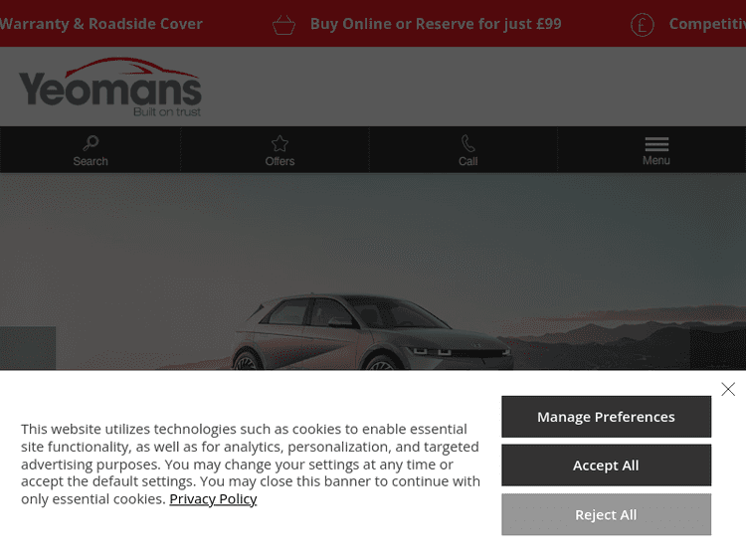Open Offers via the star icon
Viewport: 746px width, 560px height.
point(280,143)
